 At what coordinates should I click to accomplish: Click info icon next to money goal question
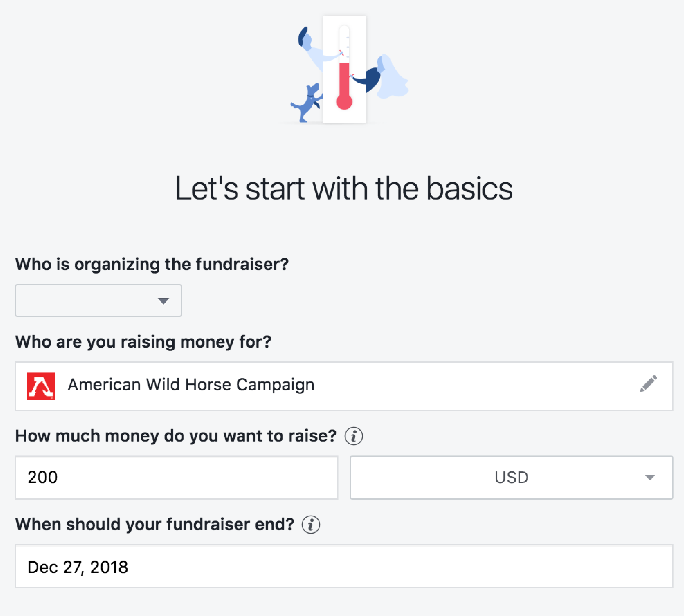353,436
